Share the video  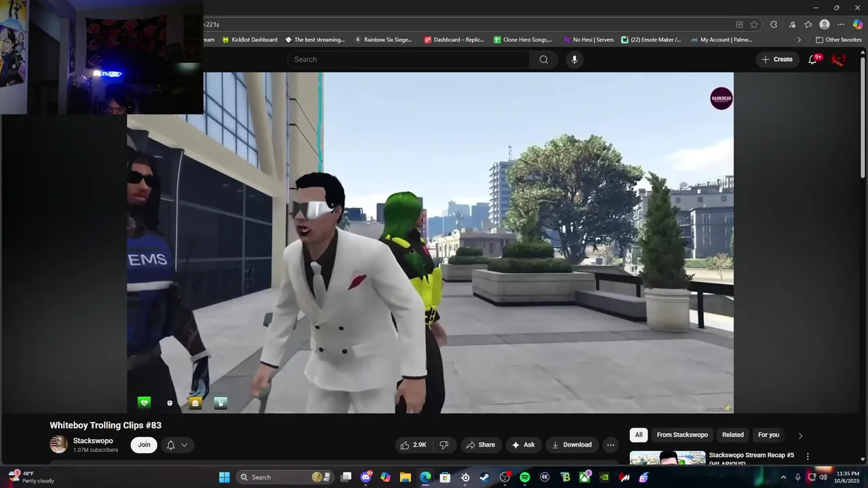tap(480, 445)
